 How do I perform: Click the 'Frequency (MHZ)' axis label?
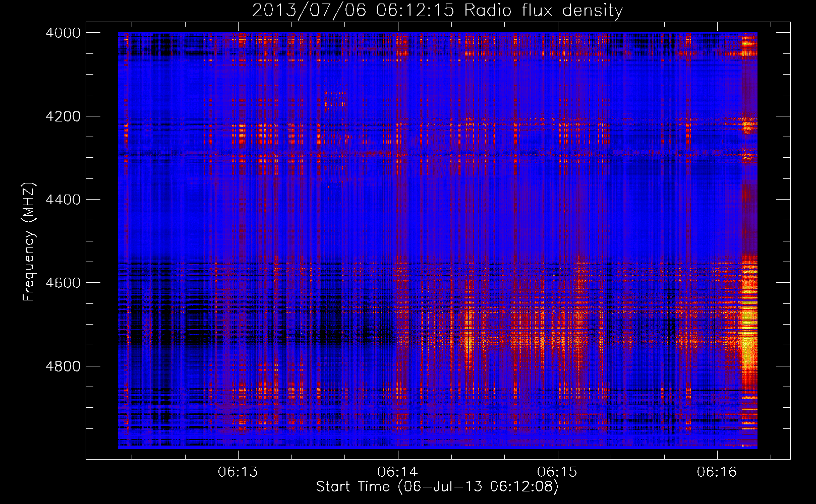point(29,242)
